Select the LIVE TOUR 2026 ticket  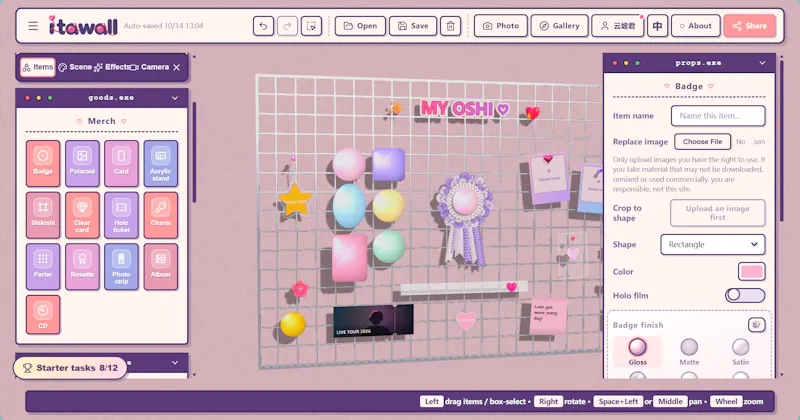click(373, 320)
